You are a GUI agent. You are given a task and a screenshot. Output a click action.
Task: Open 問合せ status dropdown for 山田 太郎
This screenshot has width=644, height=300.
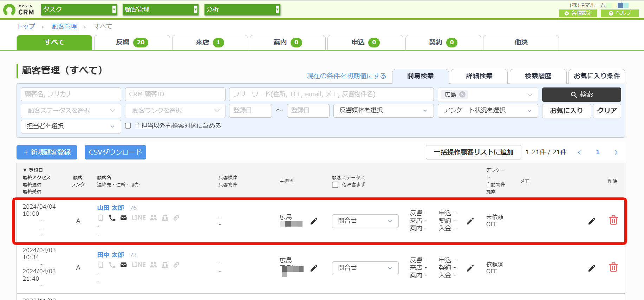(365, 221)
